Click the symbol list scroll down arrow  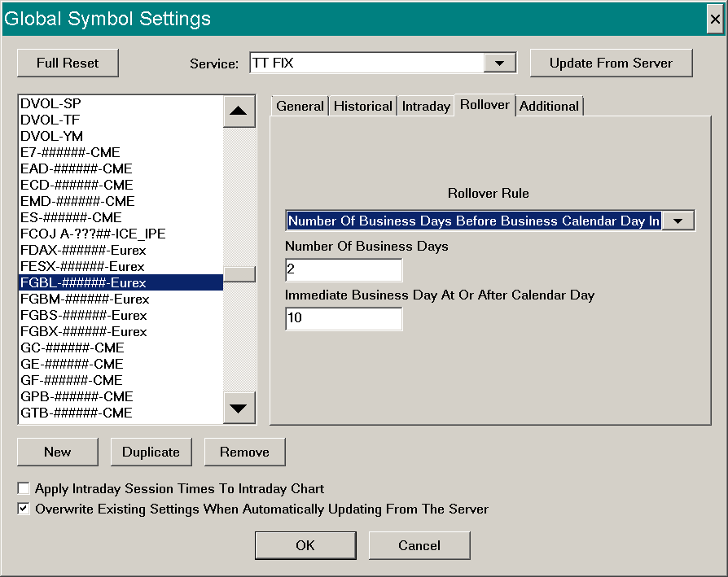click(x=239, y=409)
